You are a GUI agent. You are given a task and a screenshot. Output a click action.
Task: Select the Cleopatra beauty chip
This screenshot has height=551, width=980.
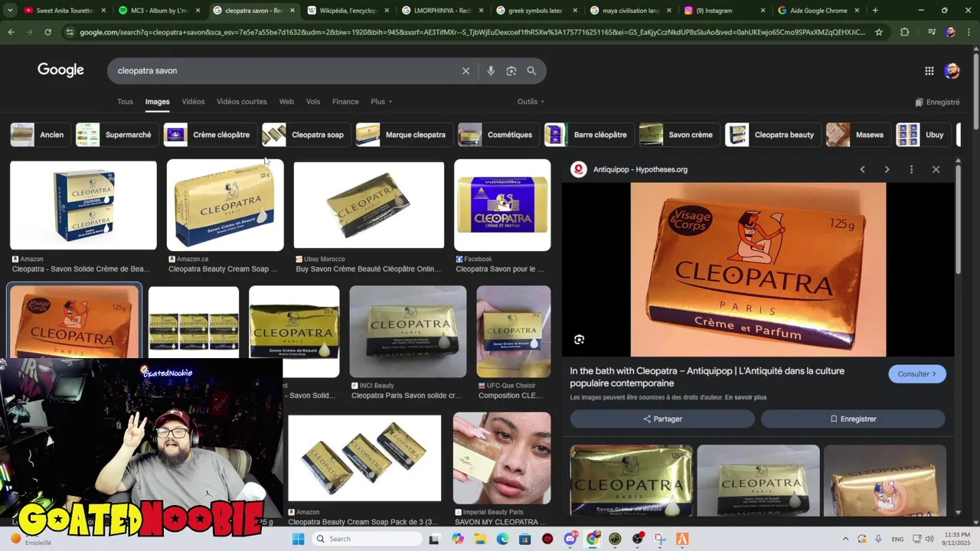773,135
